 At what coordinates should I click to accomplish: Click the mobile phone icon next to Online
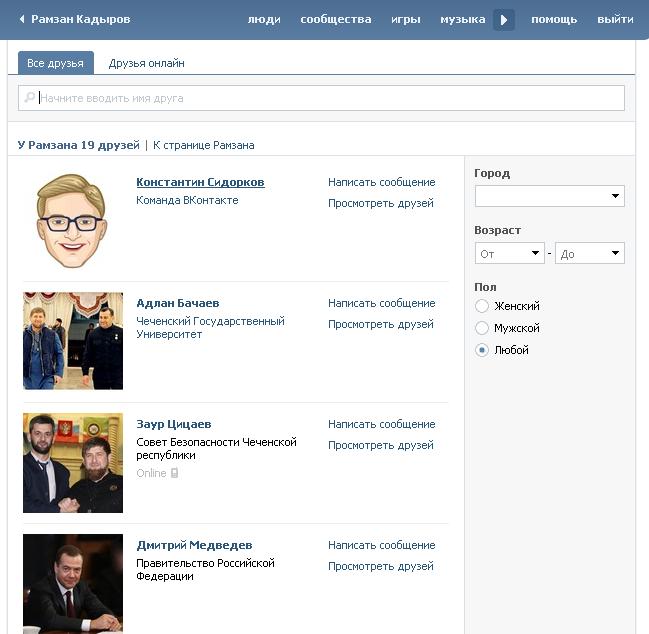coord(174,473)
